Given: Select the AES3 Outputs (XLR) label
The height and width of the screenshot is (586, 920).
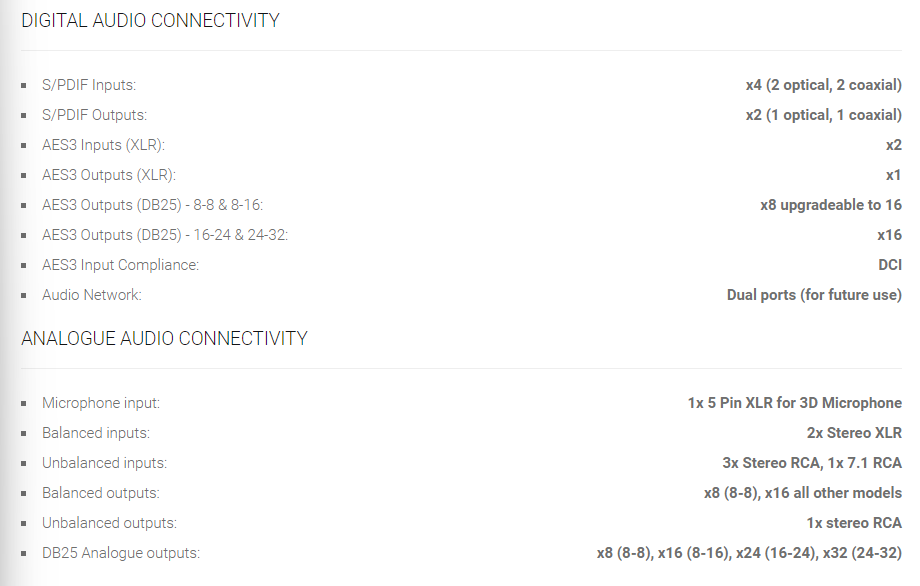Looking at the screenshot, I should (x=108, y=175).
